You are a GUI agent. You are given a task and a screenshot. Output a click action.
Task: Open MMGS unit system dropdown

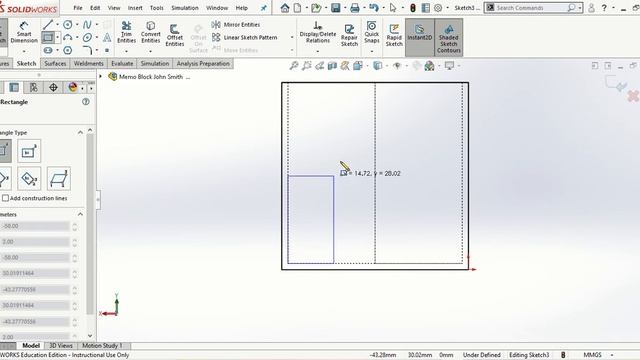(x=612, y=355)
